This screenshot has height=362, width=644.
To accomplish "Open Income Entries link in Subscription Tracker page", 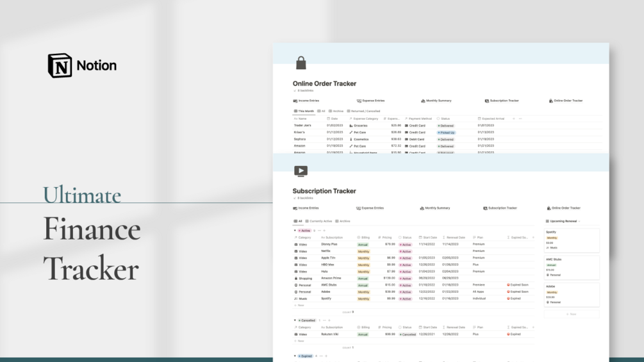I will click(x=306, y=208).
